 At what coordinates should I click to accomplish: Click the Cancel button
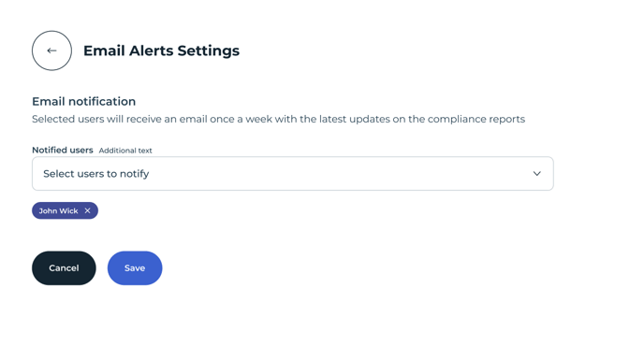64,268
